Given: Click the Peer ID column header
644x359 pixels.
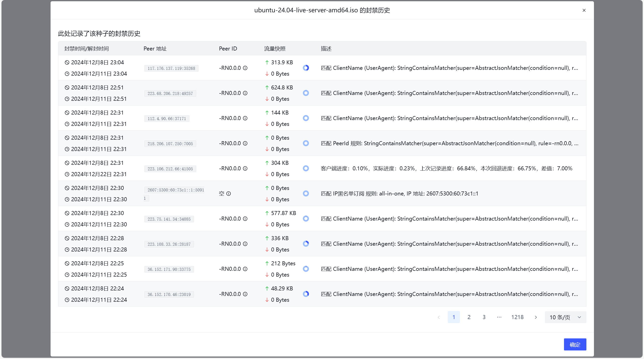Looking at the screenshot, I should pos(228,48).
